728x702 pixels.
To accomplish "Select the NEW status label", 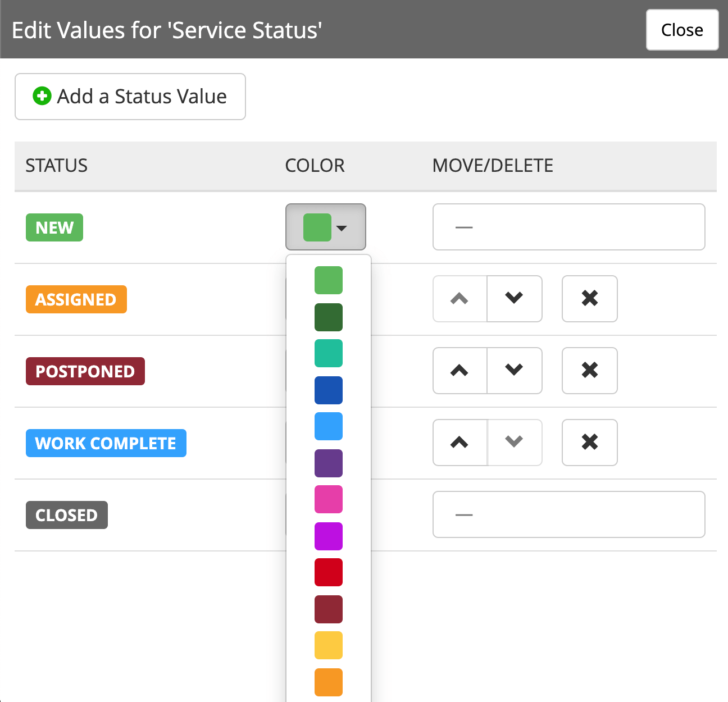I will (x=54, y=227).
